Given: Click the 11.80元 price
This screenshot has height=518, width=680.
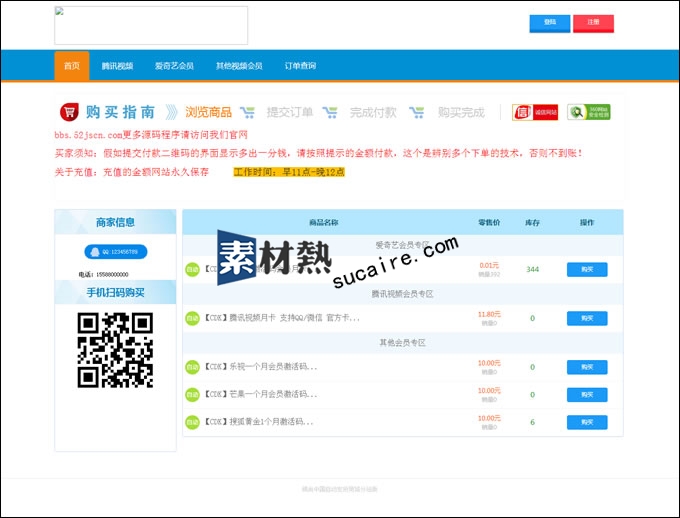Looking at the screenshot, I should tap(489, 314).
